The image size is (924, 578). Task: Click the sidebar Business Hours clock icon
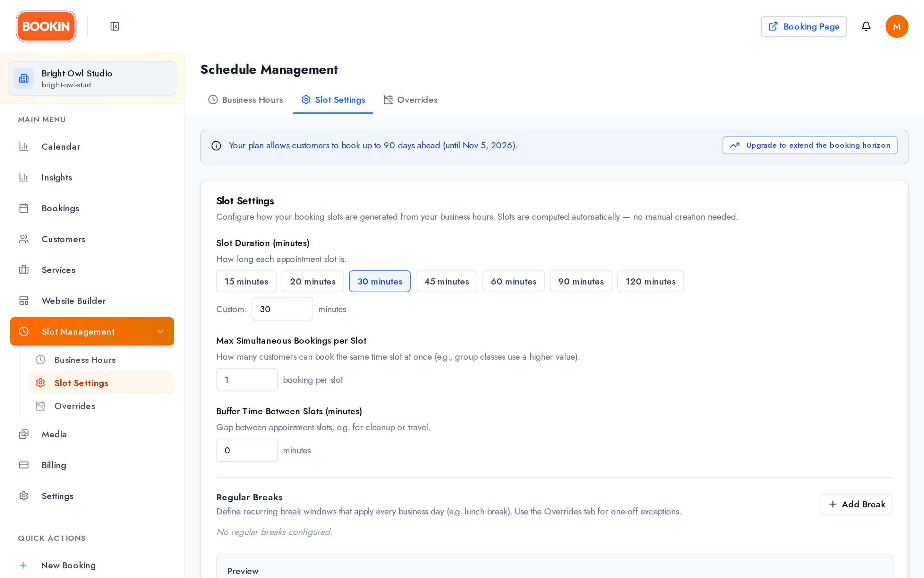40,360
